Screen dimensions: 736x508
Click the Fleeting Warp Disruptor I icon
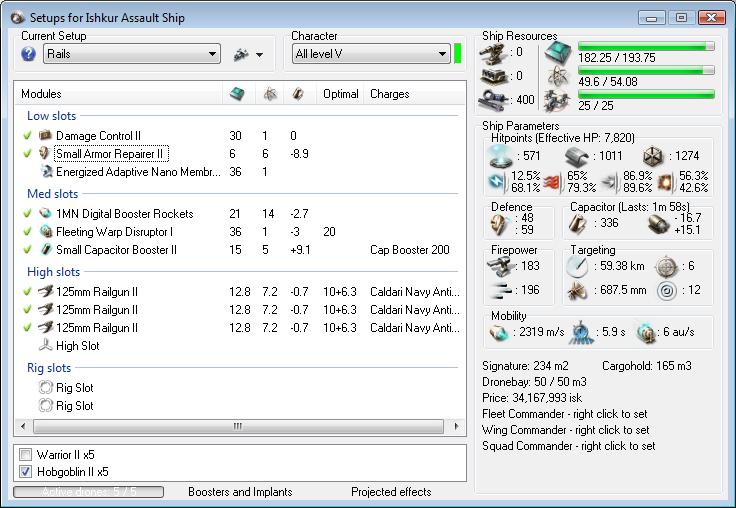44,232
